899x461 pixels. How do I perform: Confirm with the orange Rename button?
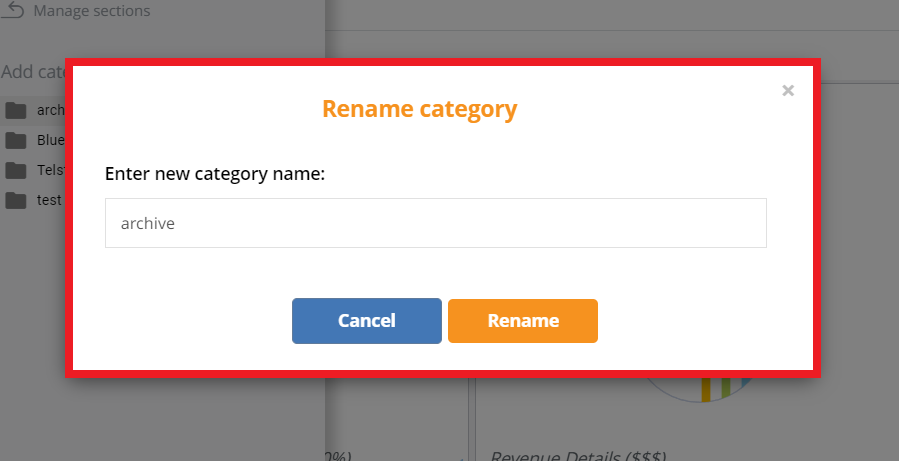[x=522, y=321]
